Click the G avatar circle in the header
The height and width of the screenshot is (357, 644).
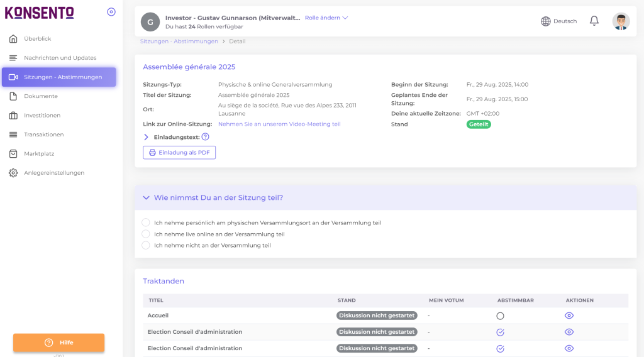150,22
